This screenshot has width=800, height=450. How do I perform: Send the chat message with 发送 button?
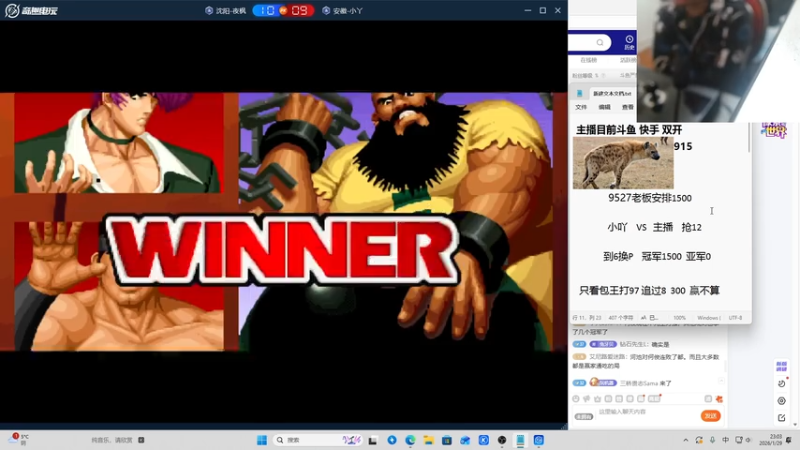click(x=711, y=416)
